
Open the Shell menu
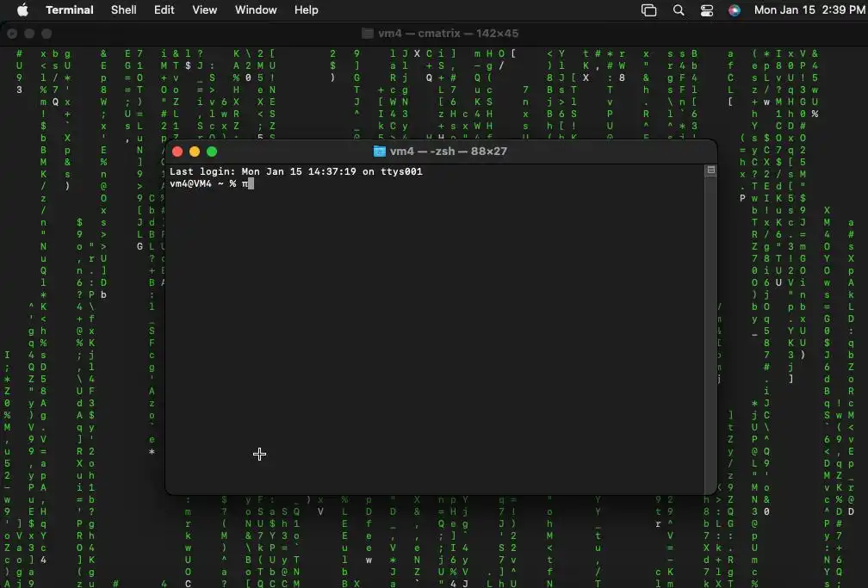[x=123, y=10]
